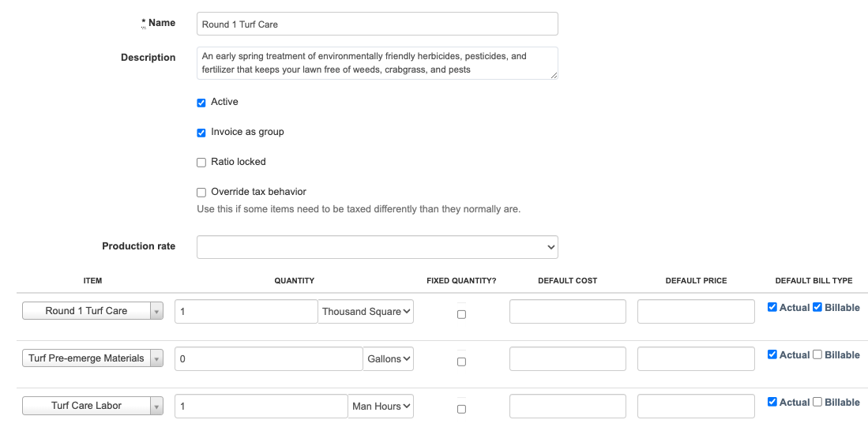This screenshot has width=868, height=431.
Task: Open the Round 1 Turf Care item selector
Action: pos(92,311)
